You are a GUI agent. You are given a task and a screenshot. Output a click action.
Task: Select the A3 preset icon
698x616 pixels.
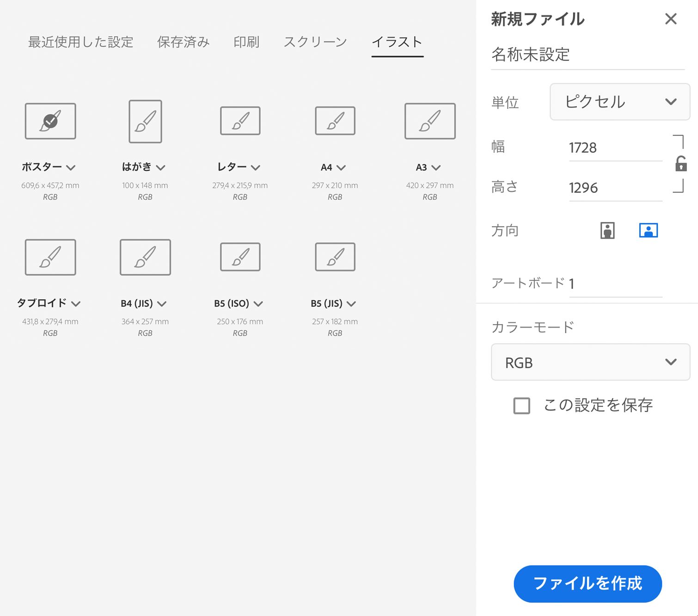pos(429,121)
